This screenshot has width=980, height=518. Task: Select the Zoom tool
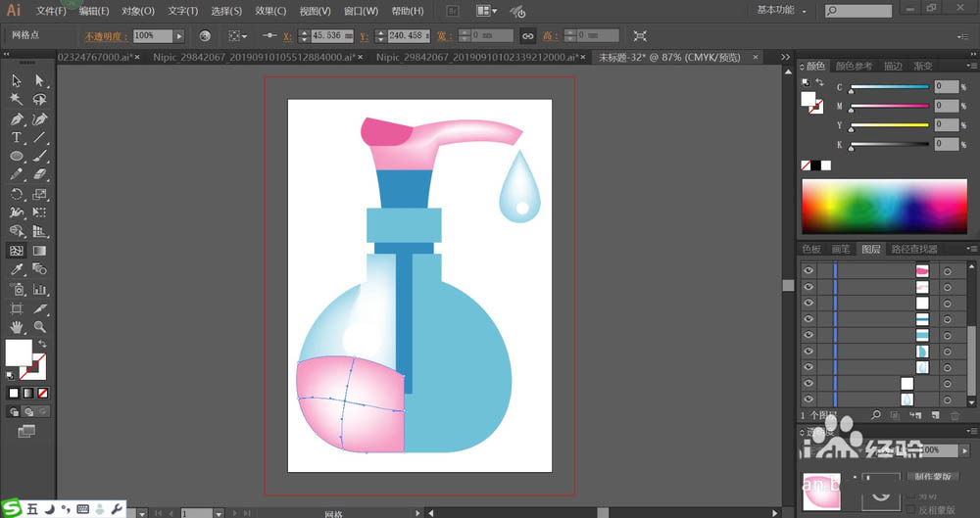click(x=39, y=327)
